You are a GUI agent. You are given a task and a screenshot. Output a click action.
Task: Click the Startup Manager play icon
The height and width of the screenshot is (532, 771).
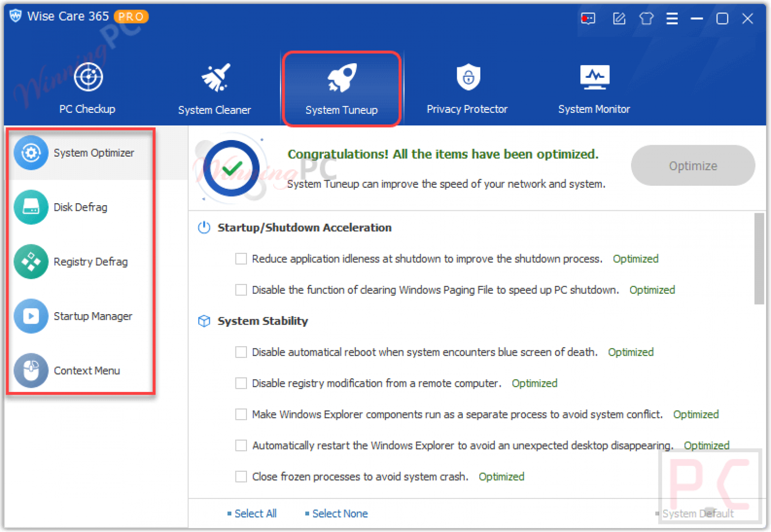[x=31, y=316]
